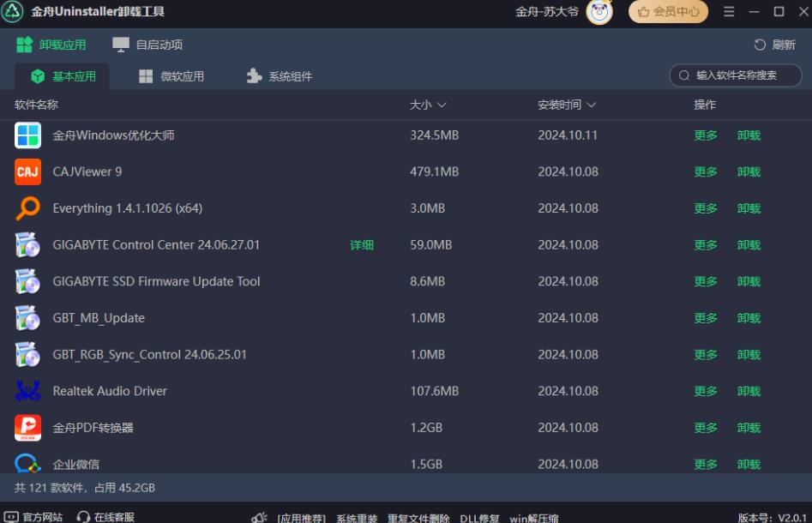Click the CAJViewer 9 app icon
This screenshot has width=812, height=523.
click(x=27, y=172)
